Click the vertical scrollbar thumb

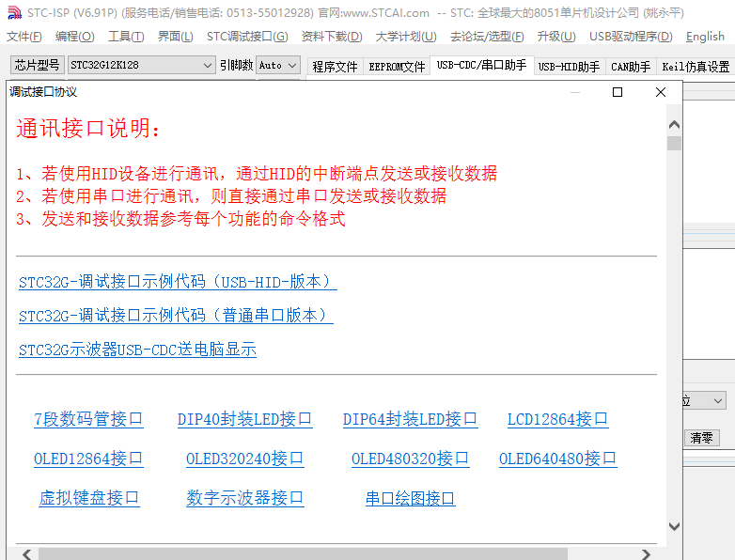tap(674, 144)
